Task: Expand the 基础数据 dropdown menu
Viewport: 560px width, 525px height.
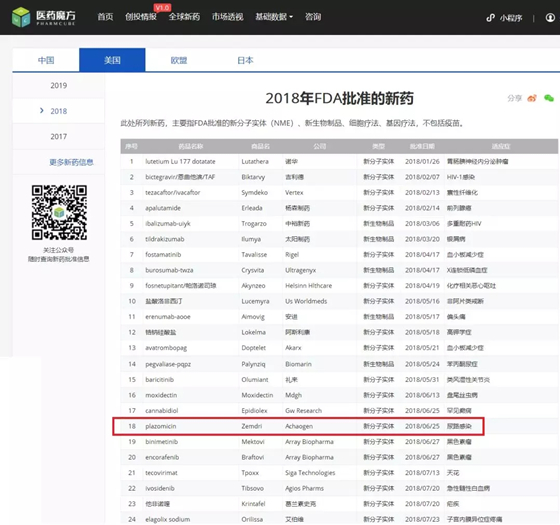Action: pos(274,17)
